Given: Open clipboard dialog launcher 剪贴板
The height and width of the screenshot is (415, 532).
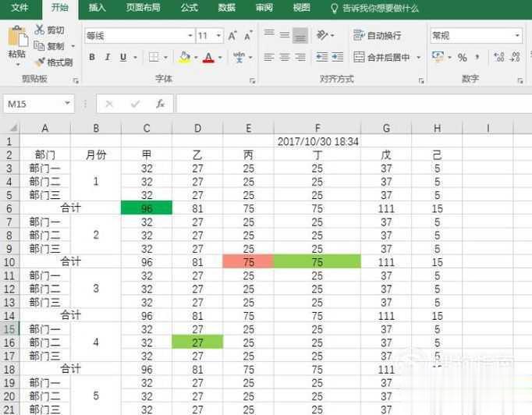Looking at the screenshot, I should click(x=76, y=81).
